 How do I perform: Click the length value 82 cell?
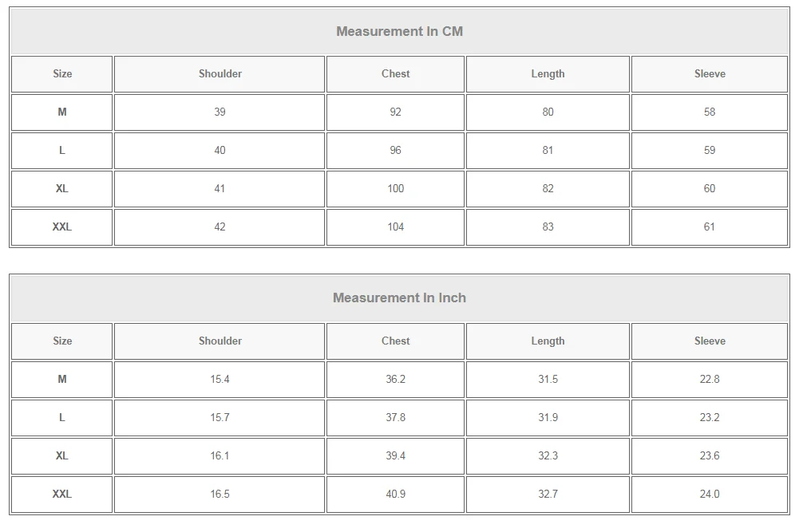click(548, 189)
